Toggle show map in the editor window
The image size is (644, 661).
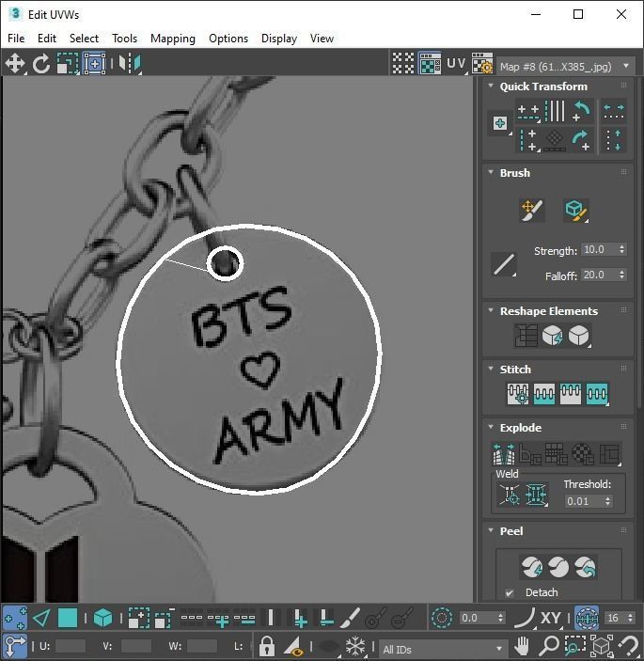click(x=430, y=64)
